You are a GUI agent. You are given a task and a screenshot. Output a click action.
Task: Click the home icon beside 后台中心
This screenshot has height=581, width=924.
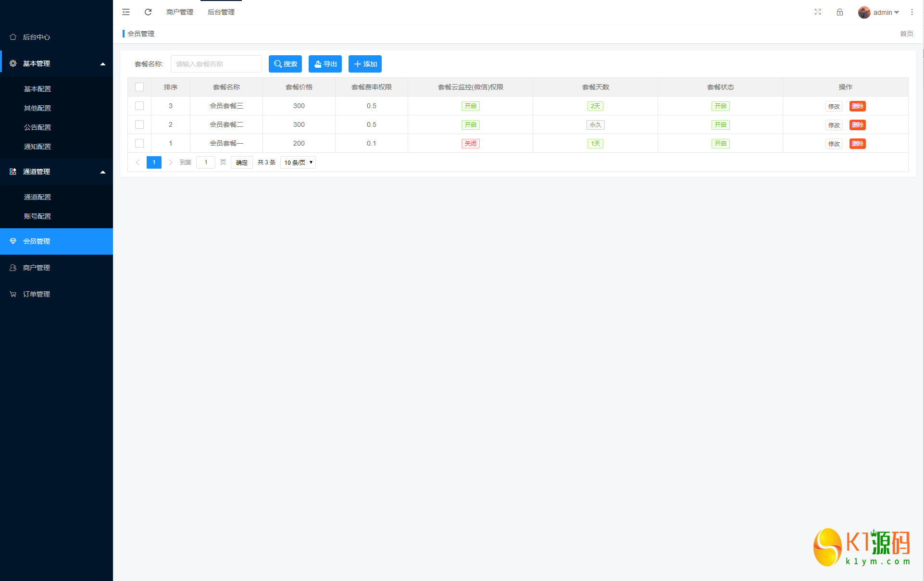point(13,37)
